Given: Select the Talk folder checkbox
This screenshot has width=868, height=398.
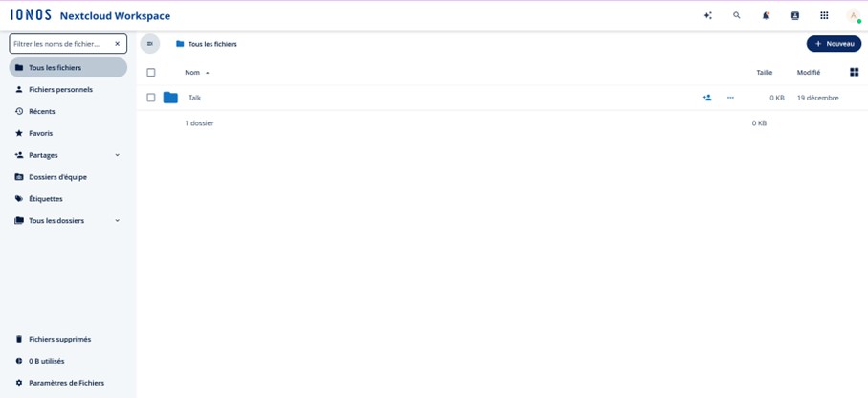Looking at the screenshot, I should point(151,98).
